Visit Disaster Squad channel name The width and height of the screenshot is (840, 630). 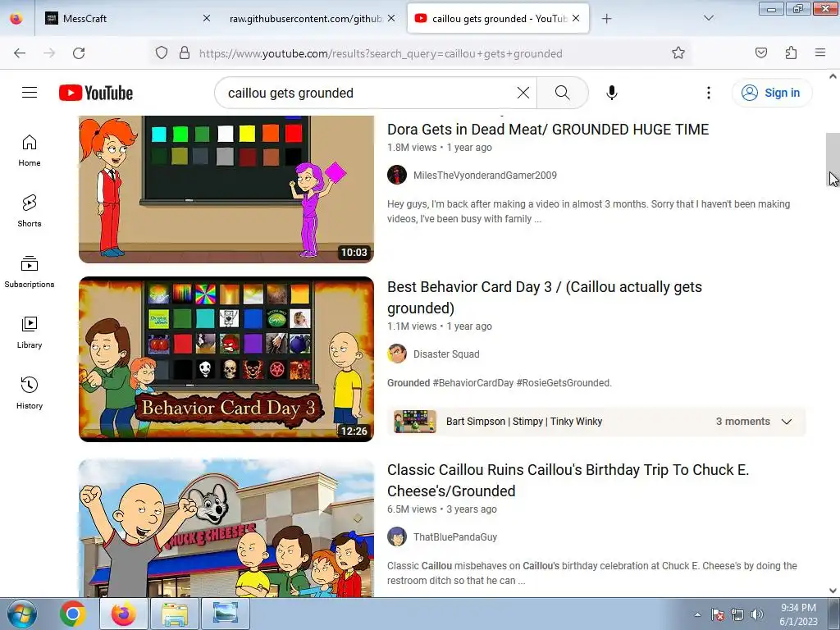tap(446, 354)
